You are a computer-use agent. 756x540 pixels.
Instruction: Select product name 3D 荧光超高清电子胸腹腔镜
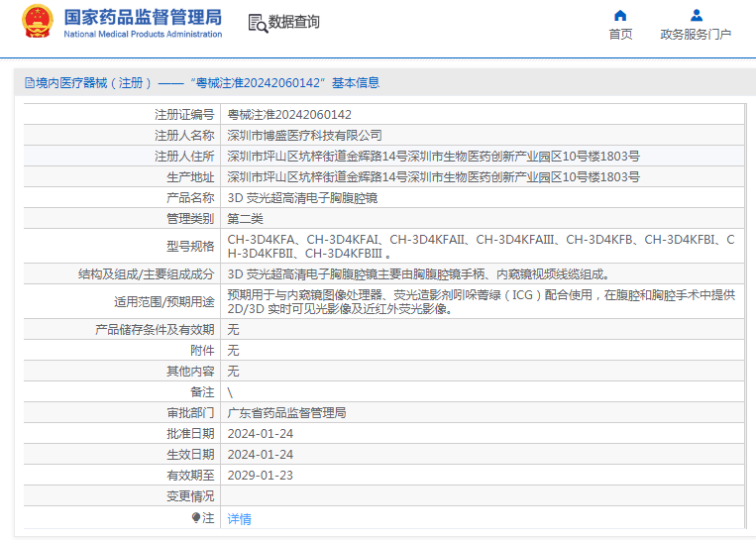click(302, 198)
